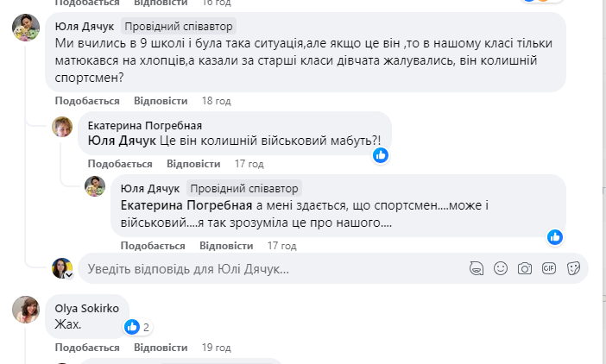Click Olya Sokirko's profile picture
Screen dimensions: 606x364
tap(25, 310)
